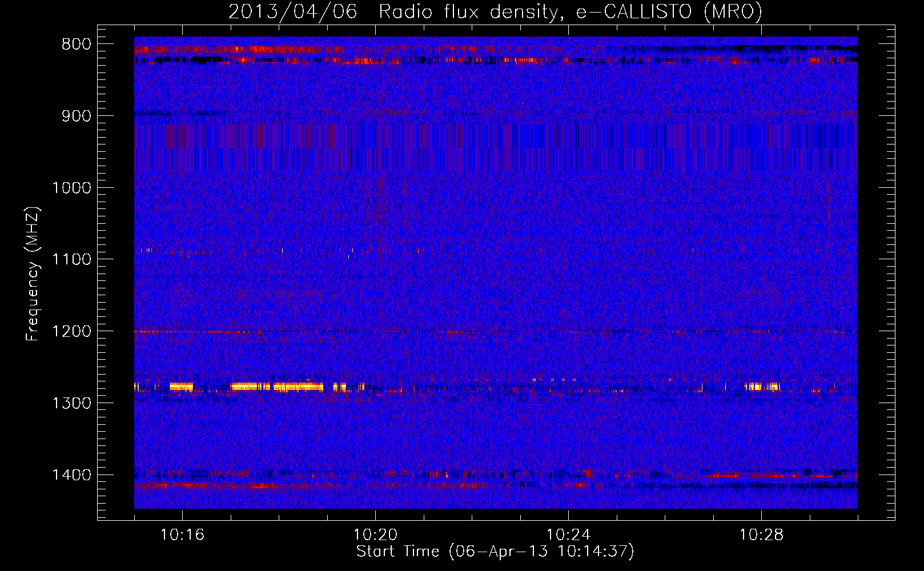Click the 10:24 time tick label
This screenshot has width=924, height=571.
pos(568,535)
